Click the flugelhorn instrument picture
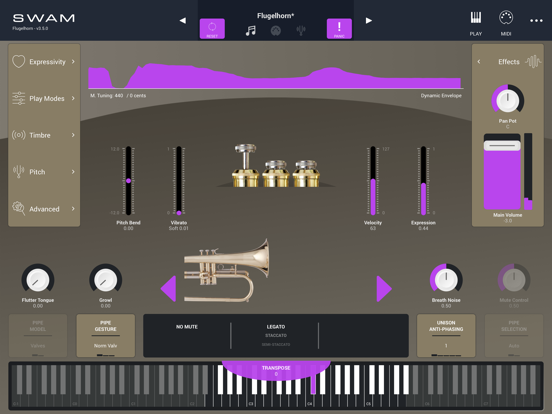552x414 pixels. pos(227,271)
